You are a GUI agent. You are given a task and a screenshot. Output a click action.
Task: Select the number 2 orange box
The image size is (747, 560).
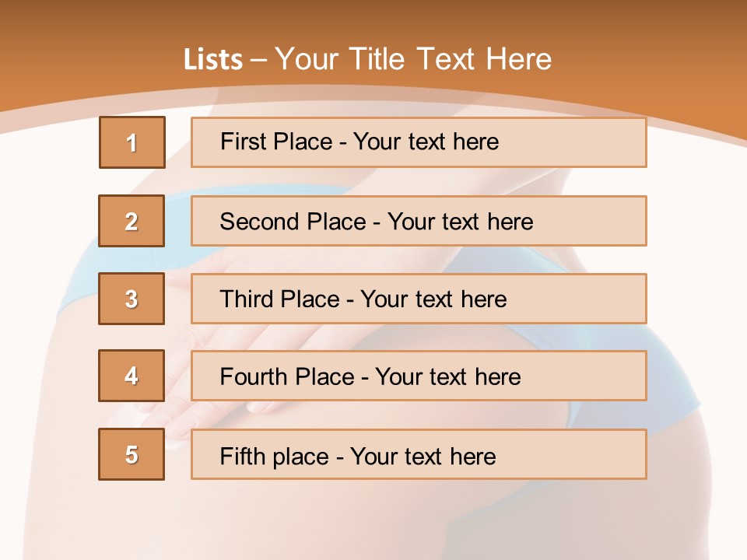pyautogui.click(x=132, y=221)
